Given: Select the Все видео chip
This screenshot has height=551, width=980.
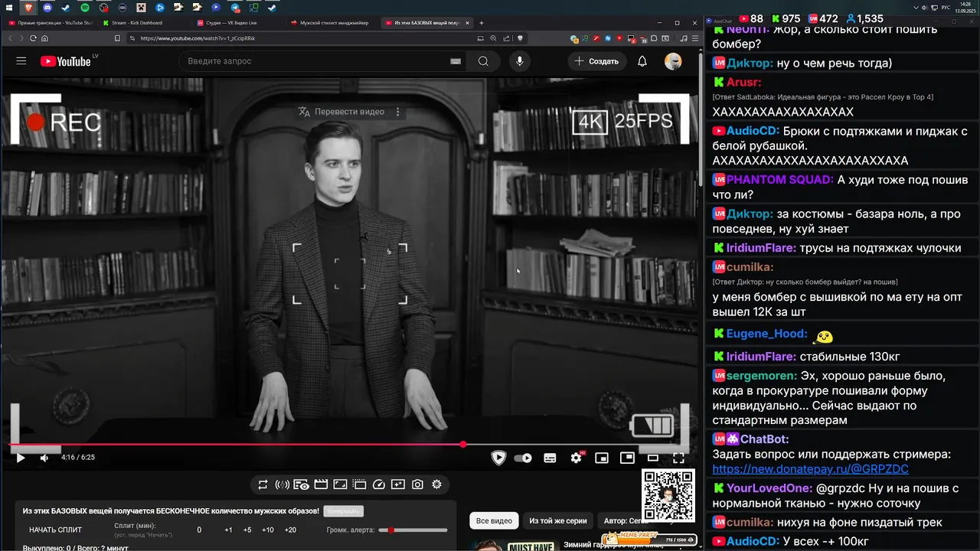Looking at the screenshot, I should [494, 520].
